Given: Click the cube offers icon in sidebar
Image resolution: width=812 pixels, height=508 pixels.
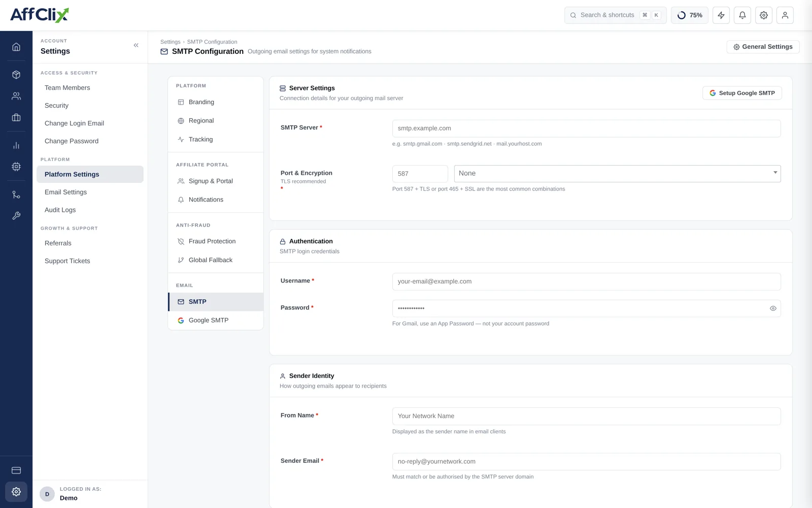Looking at the screenshot, I should 16,75.
